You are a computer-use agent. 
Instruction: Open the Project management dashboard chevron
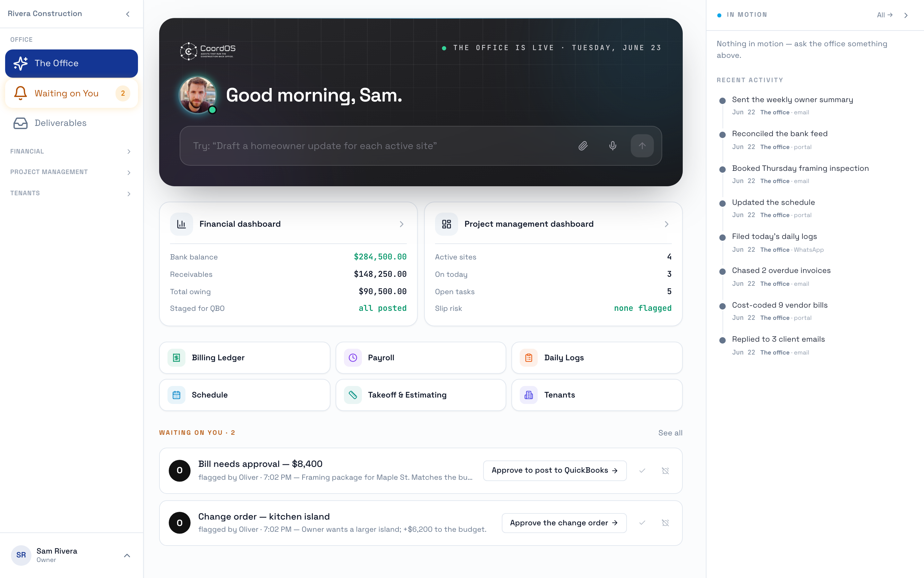coord(666,224)
